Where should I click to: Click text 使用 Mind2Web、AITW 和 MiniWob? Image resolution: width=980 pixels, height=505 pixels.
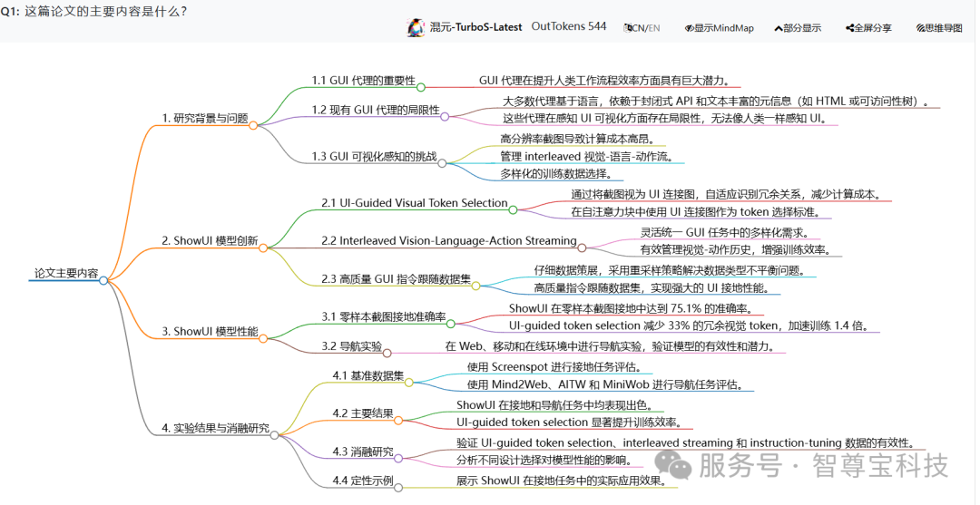(x=605, y=384)
